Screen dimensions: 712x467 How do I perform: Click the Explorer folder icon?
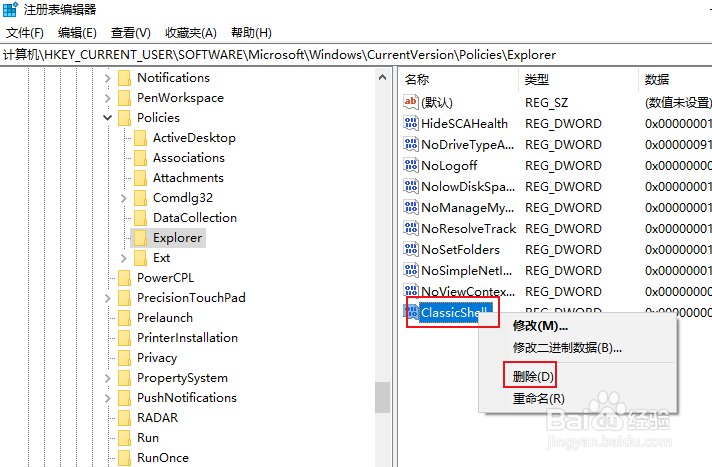(140, 238)
